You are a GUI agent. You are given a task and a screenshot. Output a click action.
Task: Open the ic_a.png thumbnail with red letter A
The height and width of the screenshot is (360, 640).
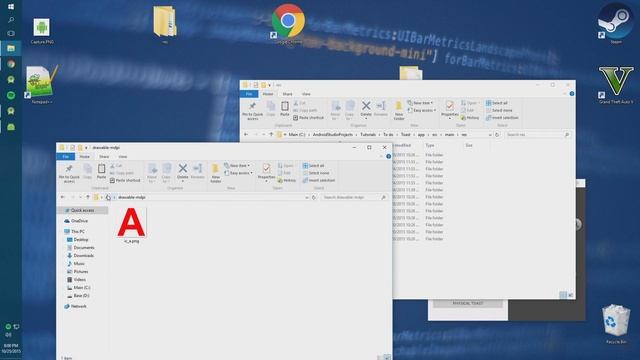click(x=131, y=222)
